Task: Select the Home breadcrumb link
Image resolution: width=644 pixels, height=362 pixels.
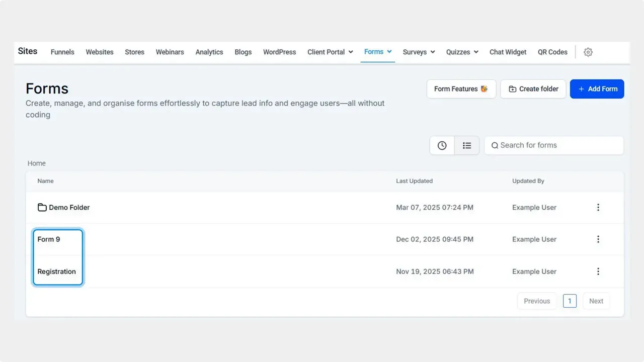Action: tap(36, 163)
